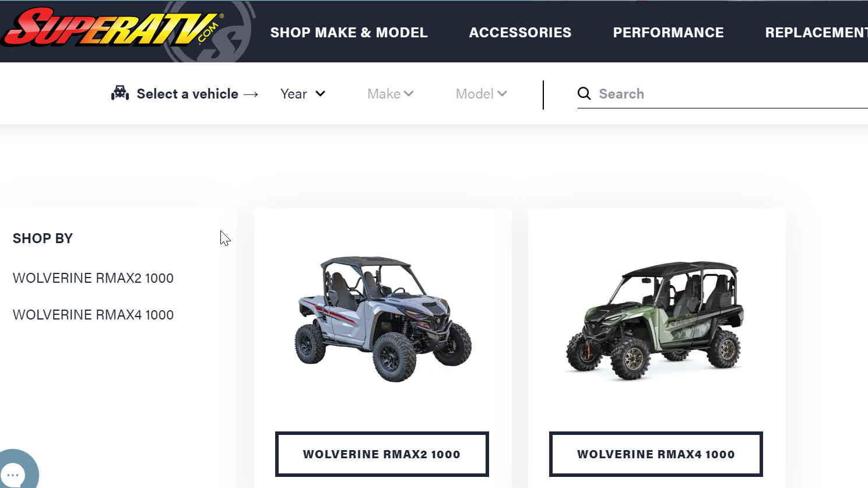Click the arrow after Select a vehicle
This screenshot has height=488, width=868.
(x=251, y=94)
